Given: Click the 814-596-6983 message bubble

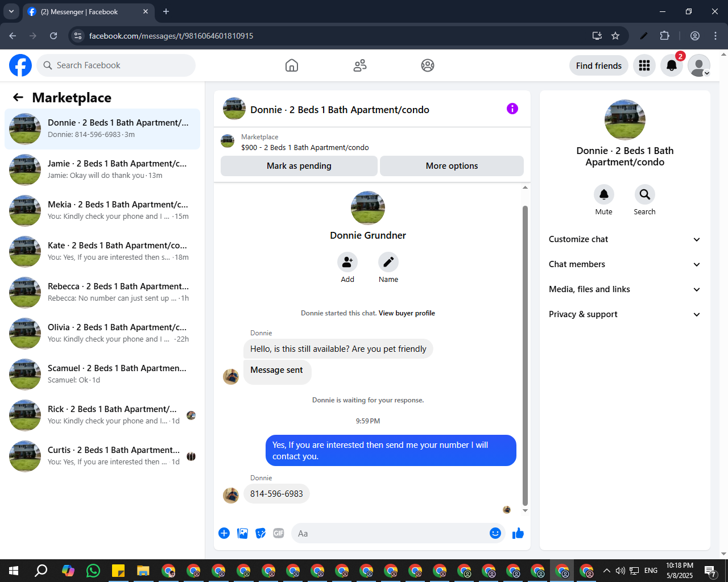Looking at the screenshot, I should click(x=276, y=494).
